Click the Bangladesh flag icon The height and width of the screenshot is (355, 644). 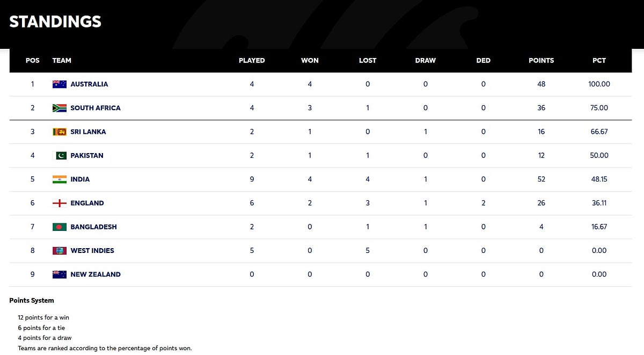tap(59, 227)
